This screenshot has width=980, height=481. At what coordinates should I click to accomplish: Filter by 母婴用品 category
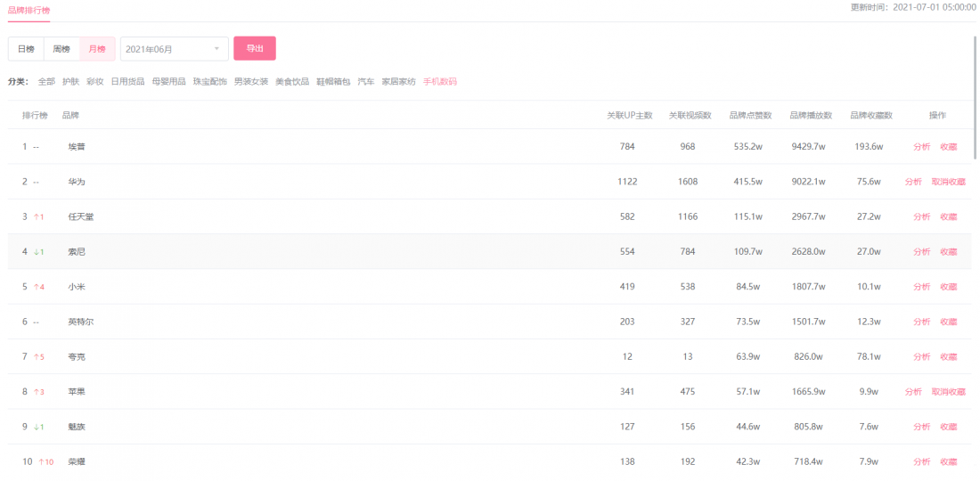pos(168,82)
